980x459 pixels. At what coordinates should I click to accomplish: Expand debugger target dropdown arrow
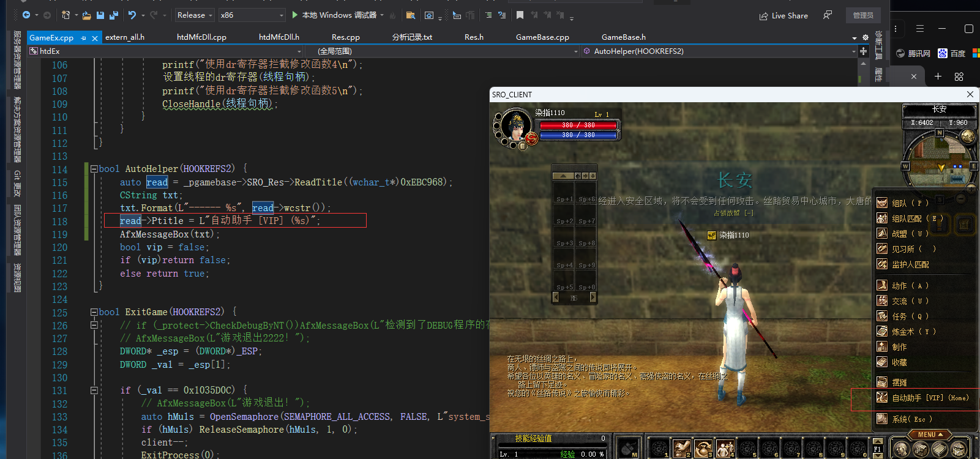point(382,15)
